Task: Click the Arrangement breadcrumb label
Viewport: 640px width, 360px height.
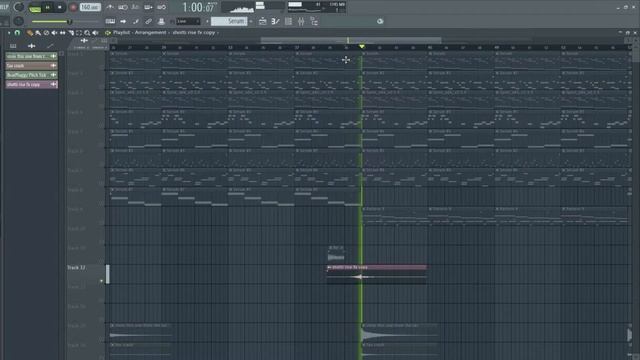Action: pos(150,32)
